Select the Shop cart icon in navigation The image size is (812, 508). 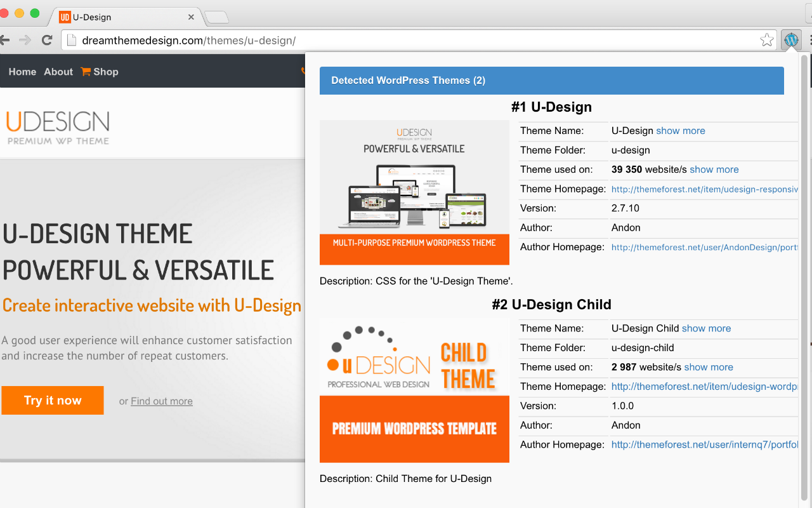(85, 72)
